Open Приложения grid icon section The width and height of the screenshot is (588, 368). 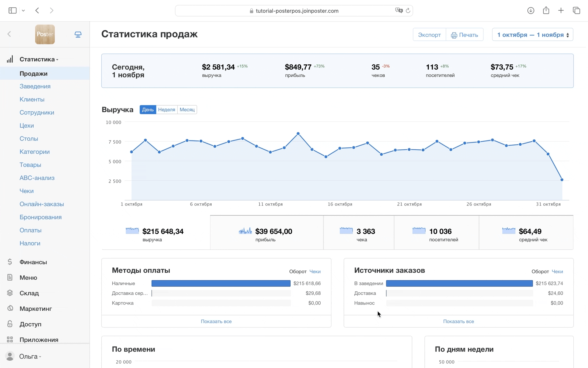(39, 339)
